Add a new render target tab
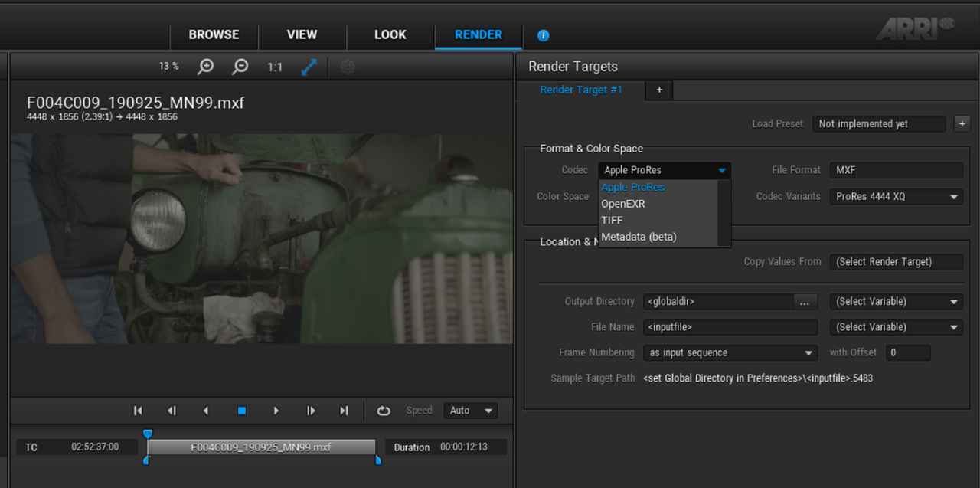Viewport: 980px width, 488px height. pos(659,90)
